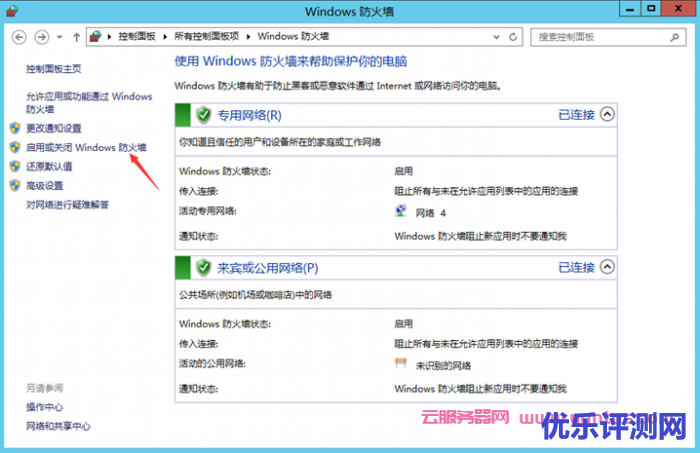Screen dimensions: 700x453
Task: Click 专用网络(R) section header
Action: tap(250, 115)
